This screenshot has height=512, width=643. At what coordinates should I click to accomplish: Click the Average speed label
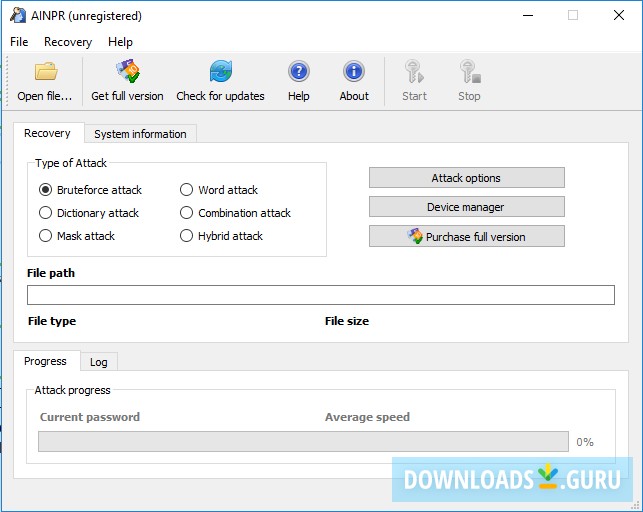367,417
